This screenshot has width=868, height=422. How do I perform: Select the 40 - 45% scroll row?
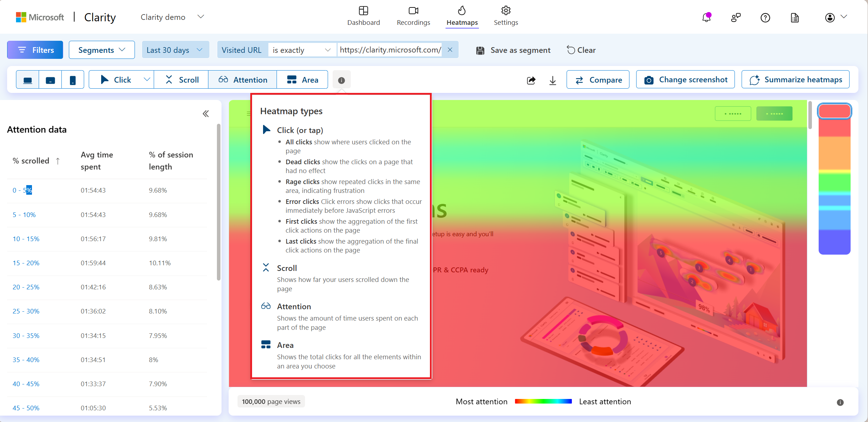click(107, 384)
